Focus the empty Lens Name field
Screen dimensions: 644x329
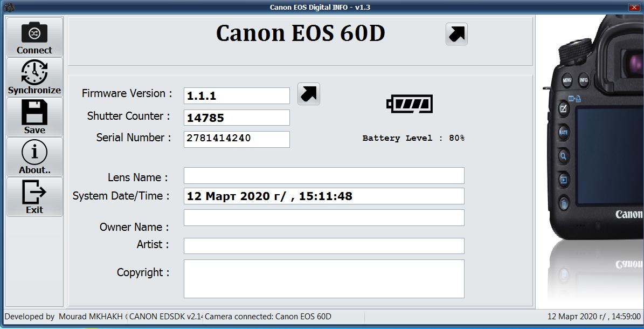pyautogui.click(x=323, y=176)
